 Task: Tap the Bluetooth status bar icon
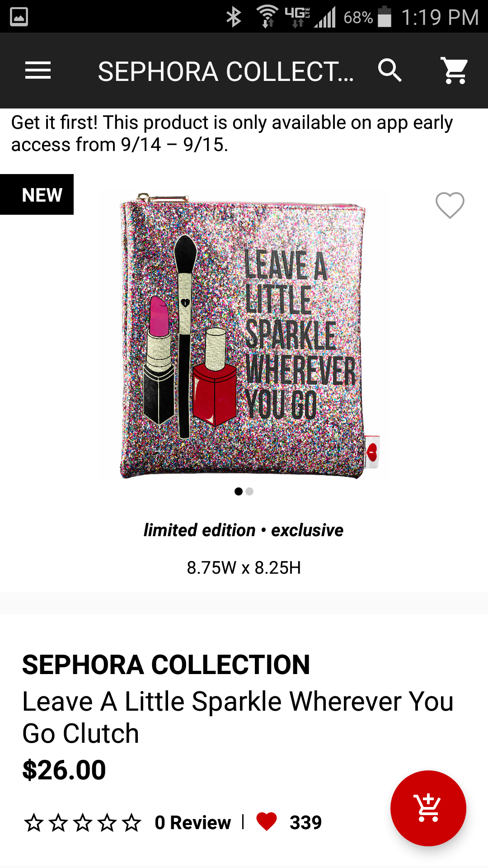click(234, 17)
